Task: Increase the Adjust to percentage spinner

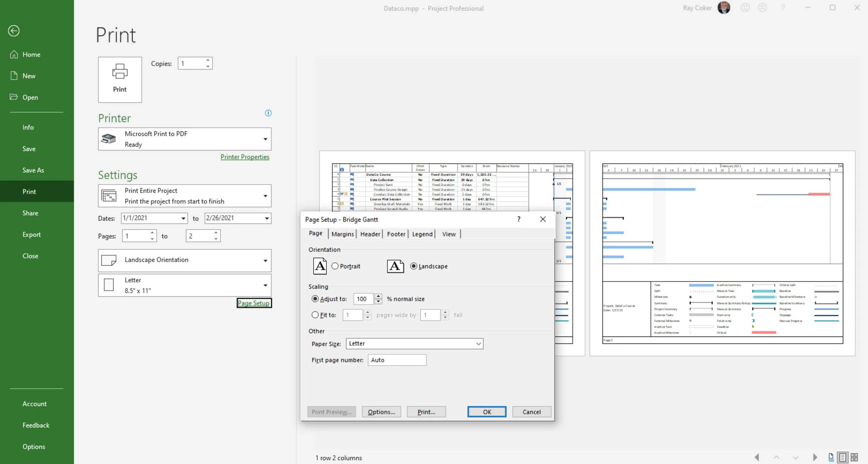Action: tap(378, 296)
